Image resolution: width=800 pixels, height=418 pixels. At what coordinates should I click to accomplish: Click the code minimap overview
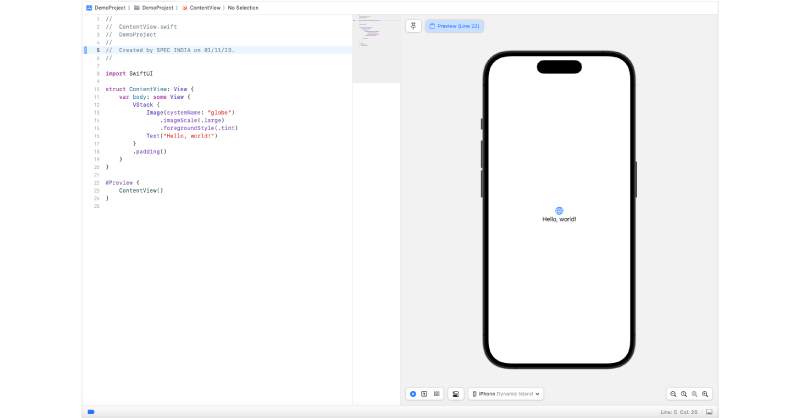pos(376,48)
